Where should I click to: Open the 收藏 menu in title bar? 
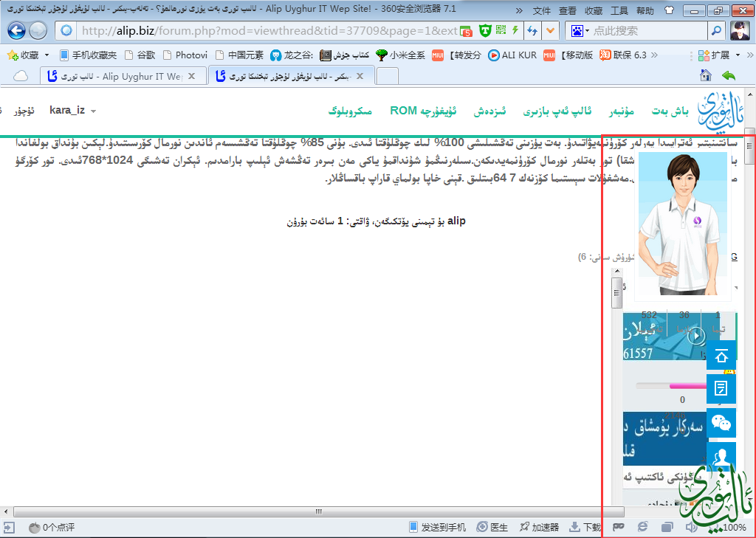[x=594, y=10]
